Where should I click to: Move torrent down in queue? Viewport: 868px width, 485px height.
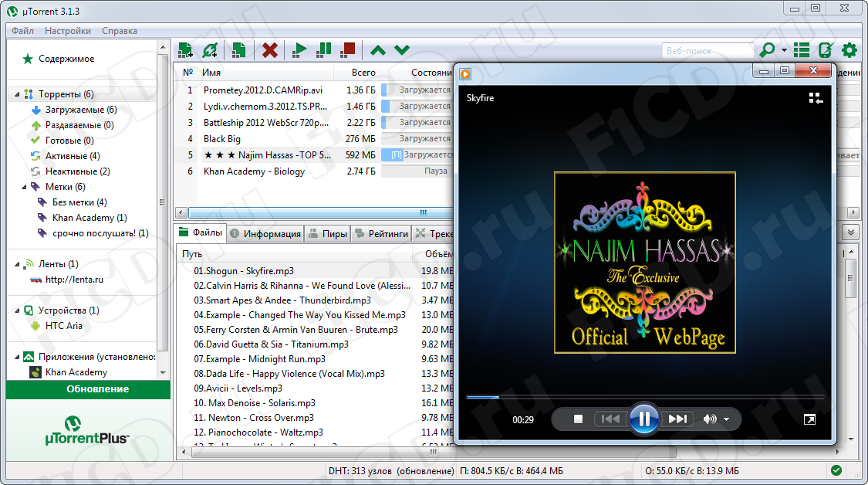click(402, 50)
